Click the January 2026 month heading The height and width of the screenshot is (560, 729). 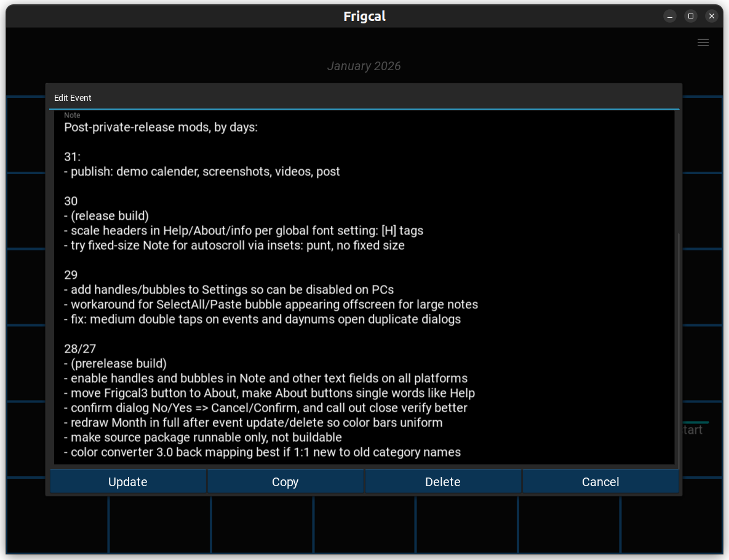coord(364,66)
